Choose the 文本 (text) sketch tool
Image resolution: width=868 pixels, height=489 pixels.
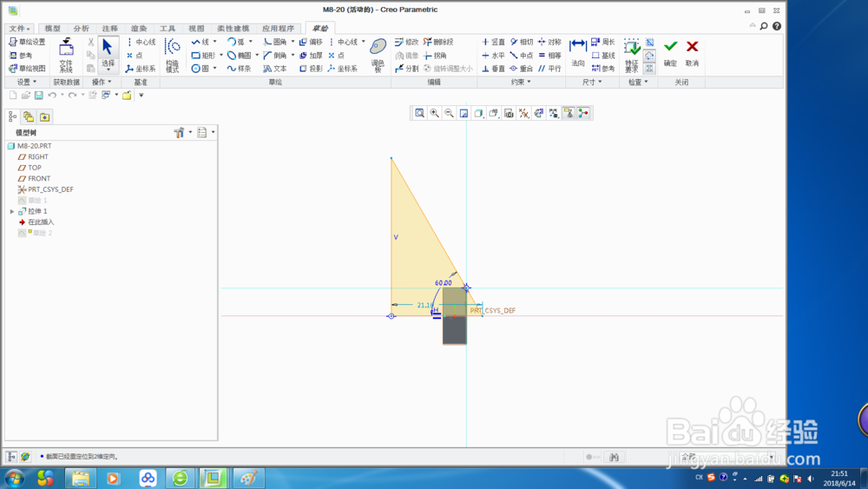[x=275, y=69]
